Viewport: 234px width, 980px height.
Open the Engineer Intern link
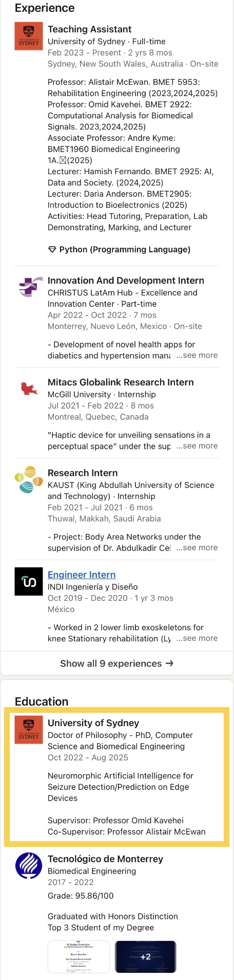[82, 575]
